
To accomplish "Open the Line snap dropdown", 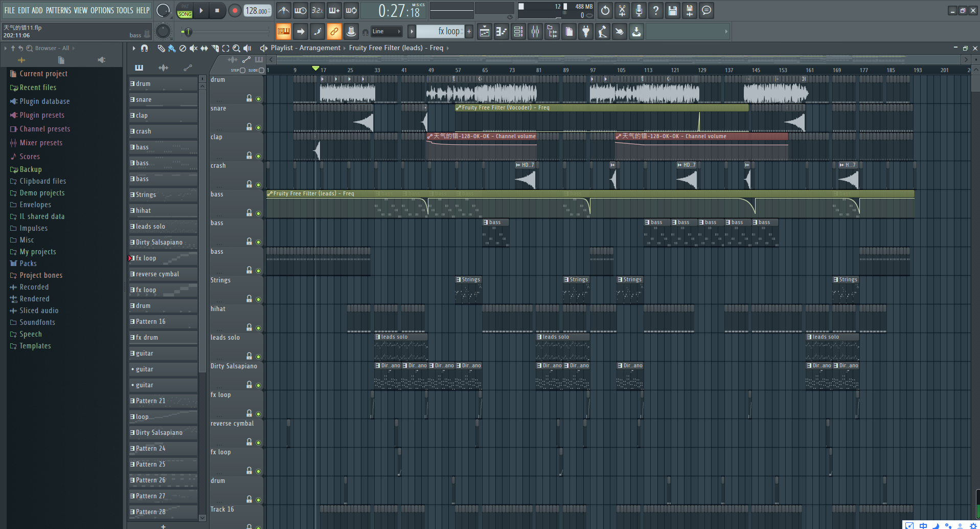I will (x=386, y=32).
